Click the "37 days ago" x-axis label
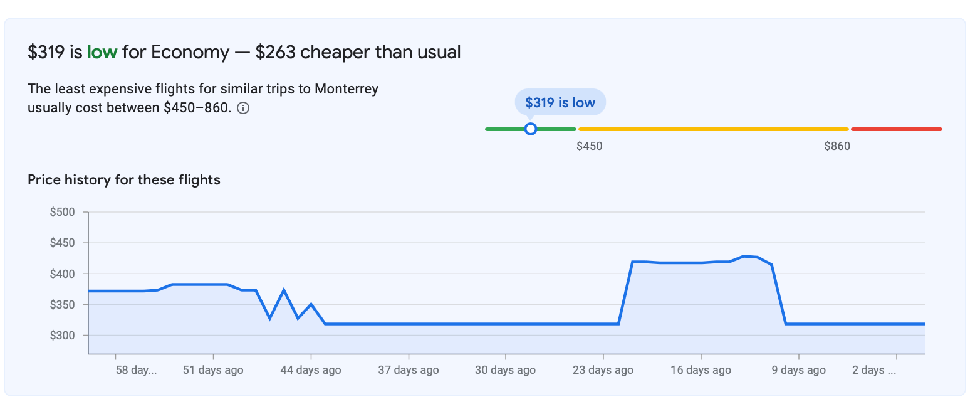 tap(409, 370)
